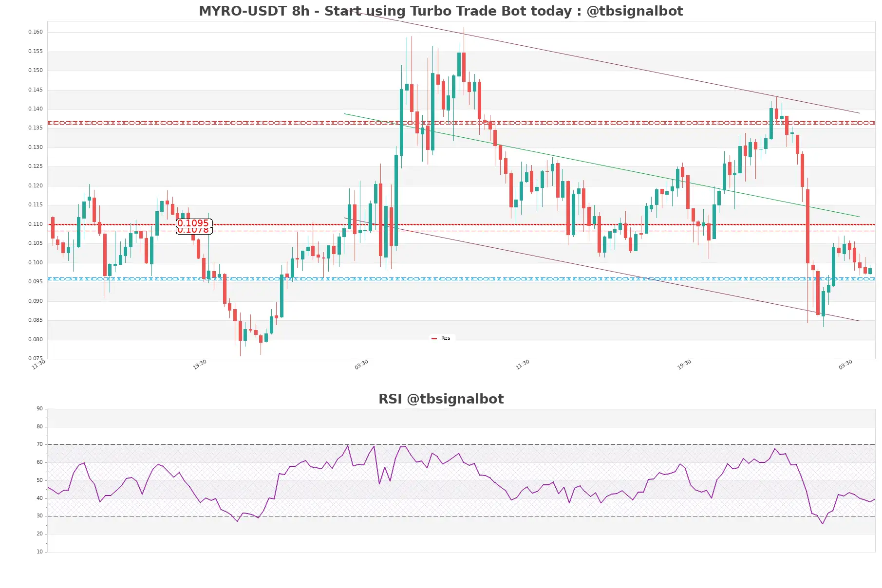This screenshot has width=882, height=588.
Task: Click the 0.145 price axis label
Action: [x=36, y=90]
